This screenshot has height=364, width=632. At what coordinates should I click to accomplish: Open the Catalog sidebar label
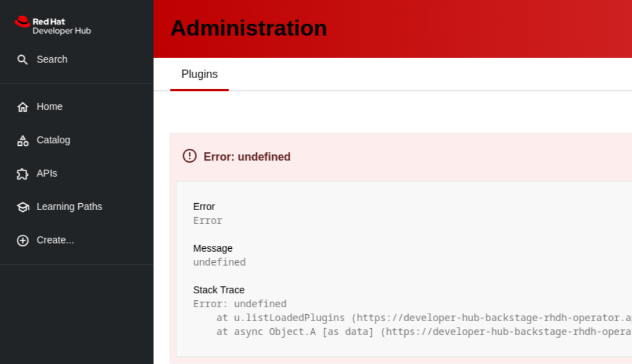click(x=53, y=140)
